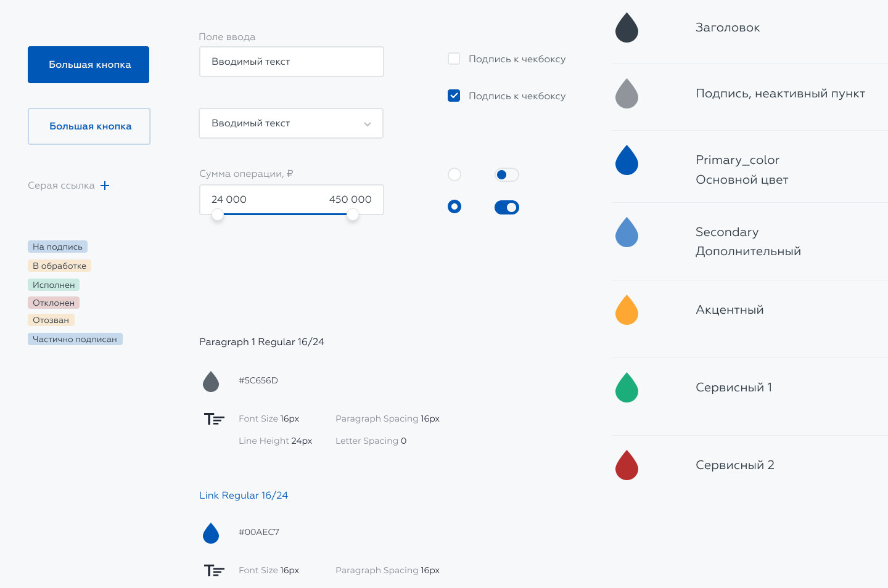Click the plus icon next to Серая ссылка

[105, 186]
